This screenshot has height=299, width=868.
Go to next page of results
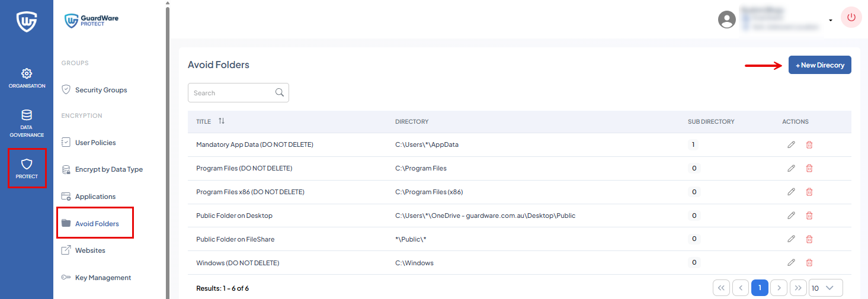pyautogui.click(x=779, y=288)
